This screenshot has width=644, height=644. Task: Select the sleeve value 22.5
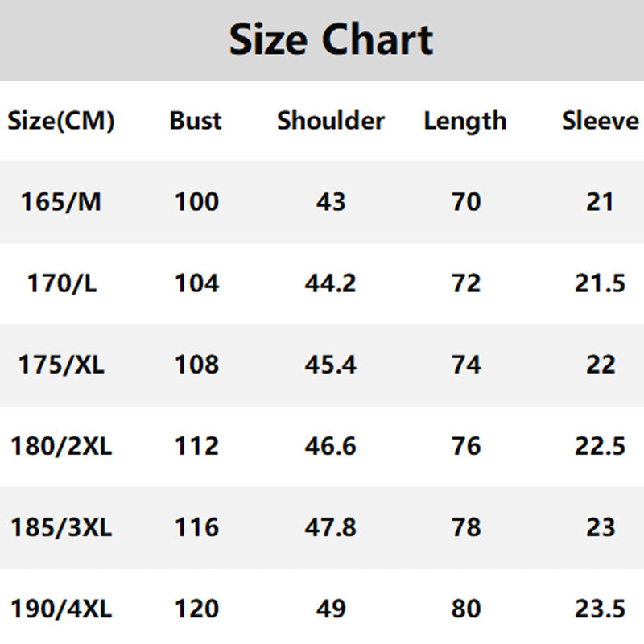(600, 446)
